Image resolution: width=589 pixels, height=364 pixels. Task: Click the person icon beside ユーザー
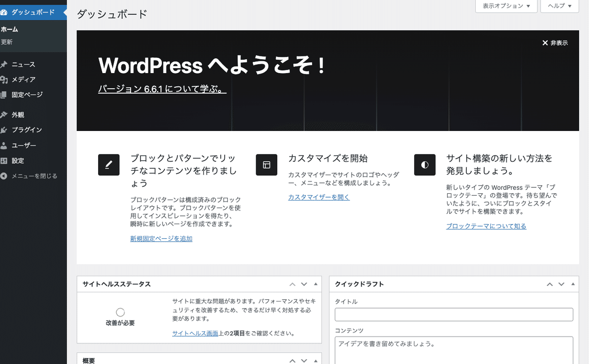click(x=3, y=145)
